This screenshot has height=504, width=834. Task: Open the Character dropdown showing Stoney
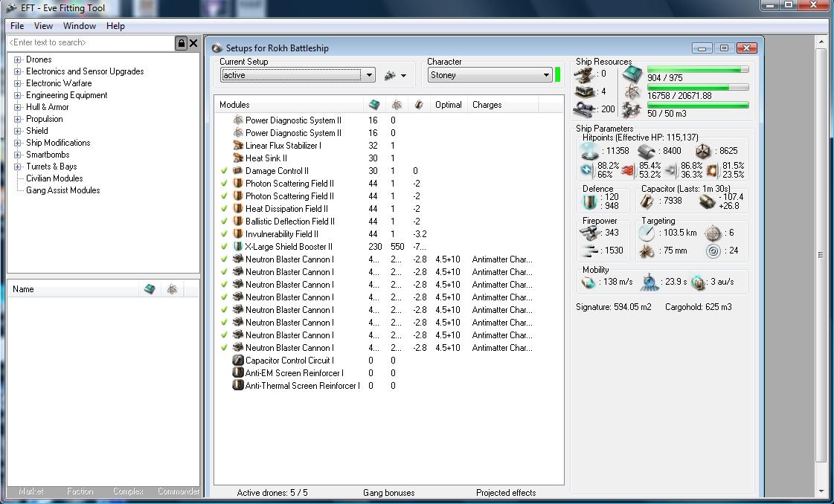(x=546, y=75)
